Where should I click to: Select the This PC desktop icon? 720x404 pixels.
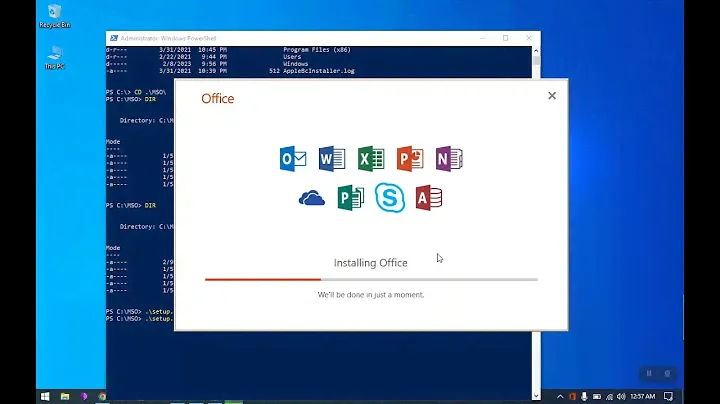click(x=53, y=56)
